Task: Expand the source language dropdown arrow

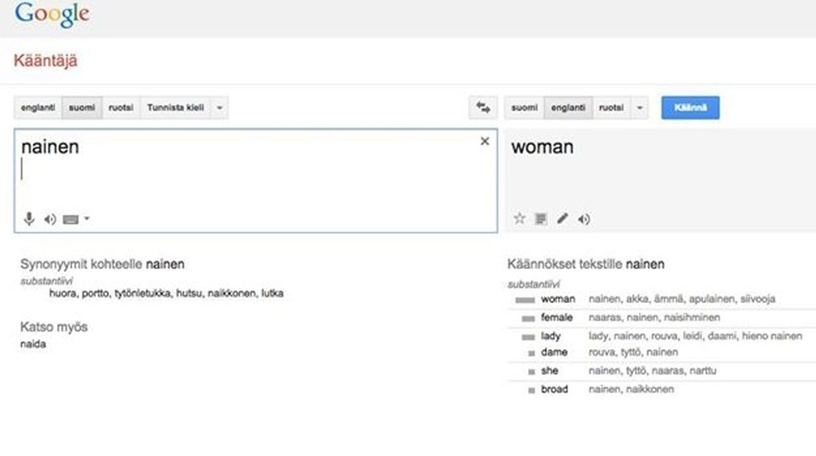Action: click(220, 108)
